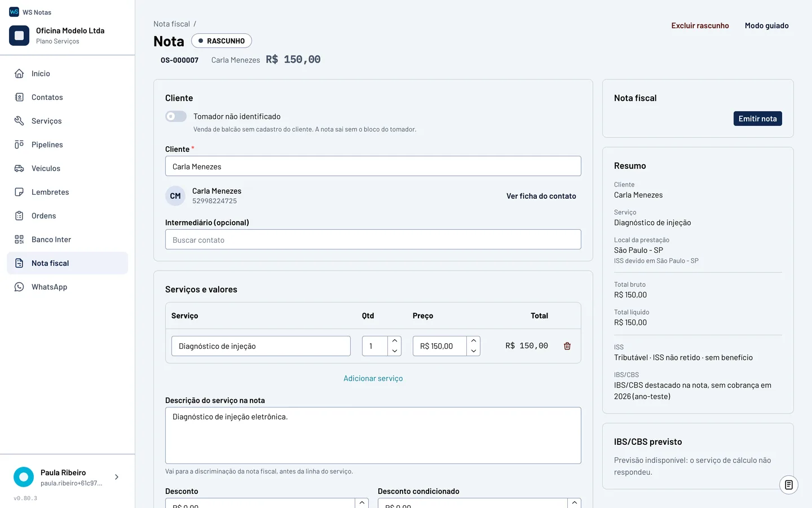
Task: Click the Banco Inter grid icon
Action: pos(19,239)
